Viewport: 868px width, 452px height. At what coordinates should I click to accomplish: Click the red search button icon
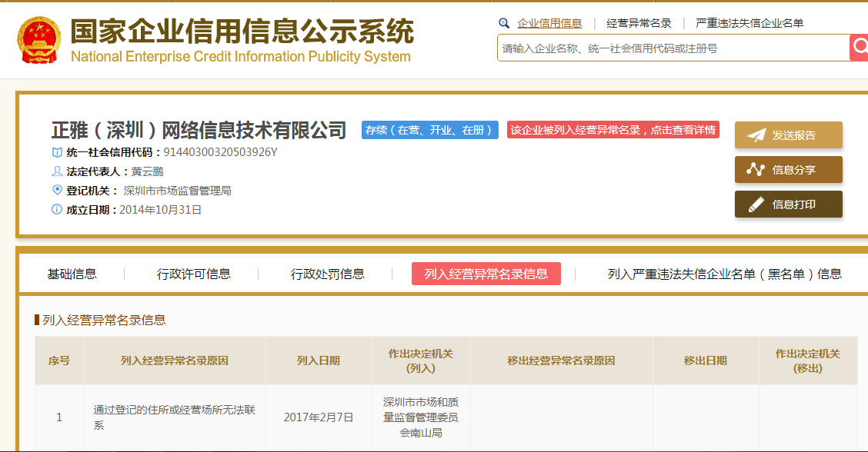pyautogui.click(x=859, y=48)
